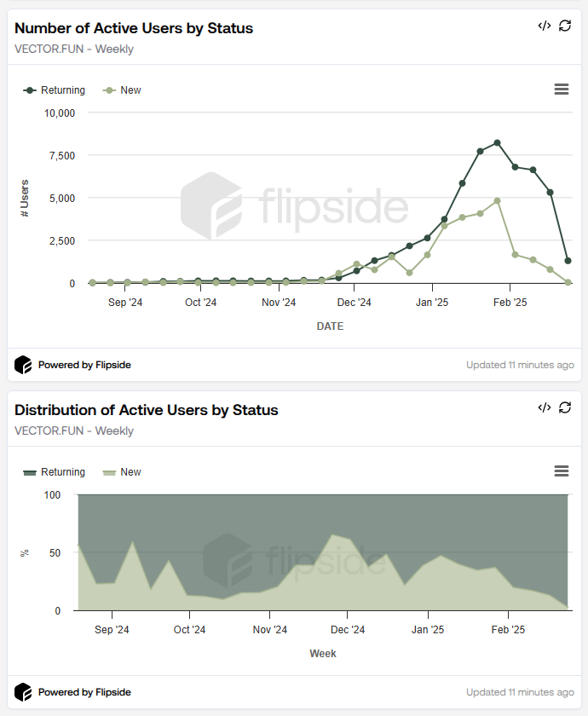Open hamburger menu of the line chart

click(561, 89)
